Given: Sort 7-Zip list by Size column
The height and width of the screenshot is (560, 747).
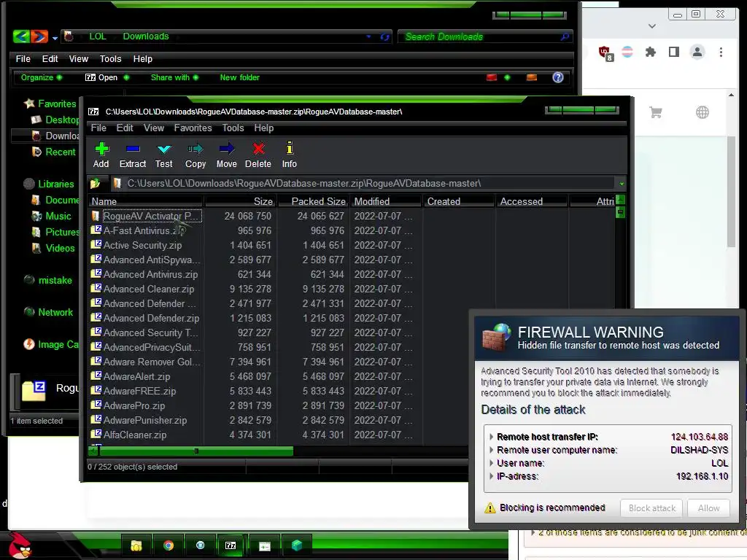Looking at the screenshot, I should click(240, 201).
